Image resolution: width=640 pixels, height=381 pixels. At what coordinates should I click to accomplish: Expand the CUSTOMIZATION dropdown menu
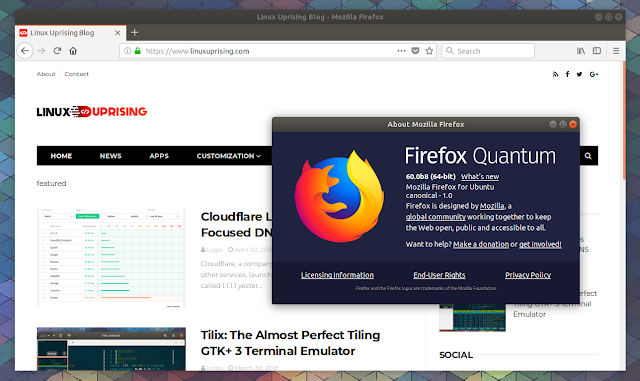pyautogui.click(x=229, y=156)
